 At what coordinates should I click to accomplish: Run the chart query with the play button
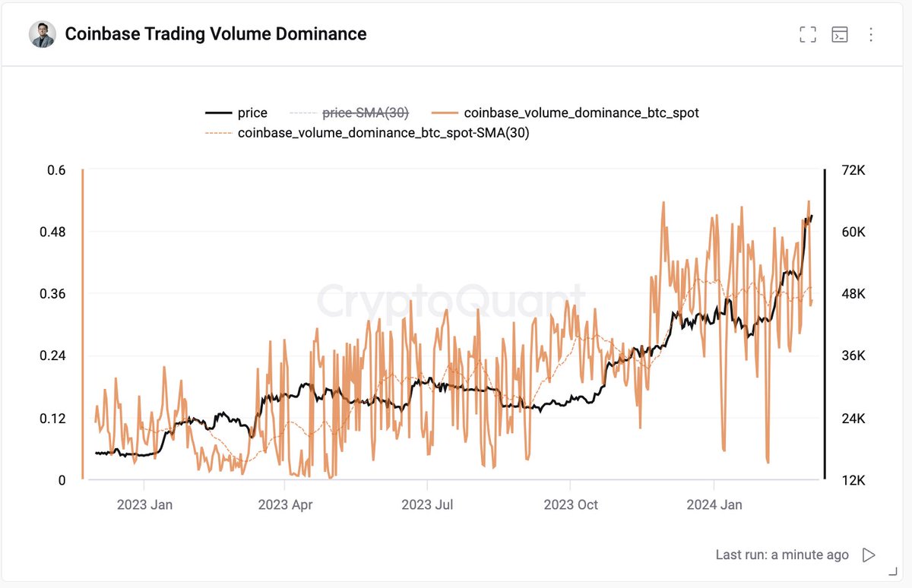(867, 555)
